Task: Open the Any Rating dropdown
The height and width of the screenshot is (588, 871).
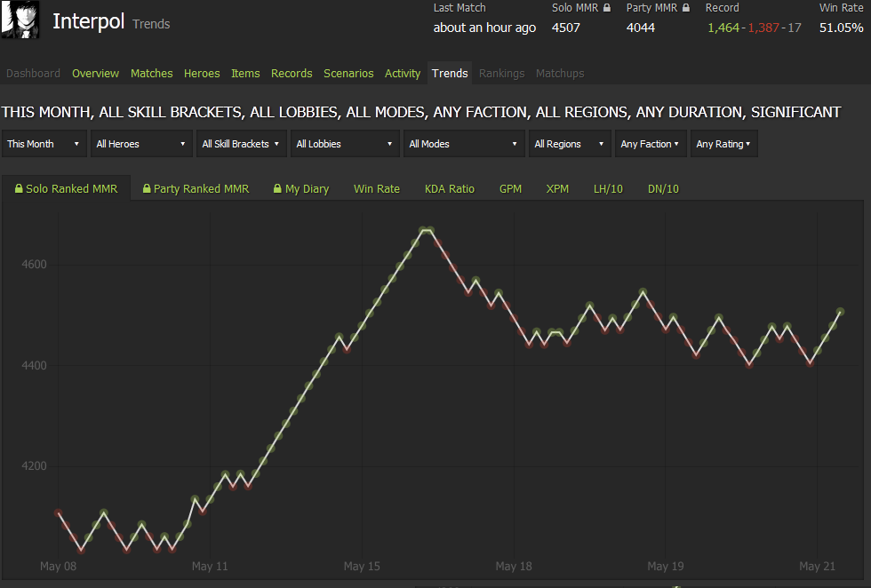Action: pyautogui.click(x=723, y=144)
